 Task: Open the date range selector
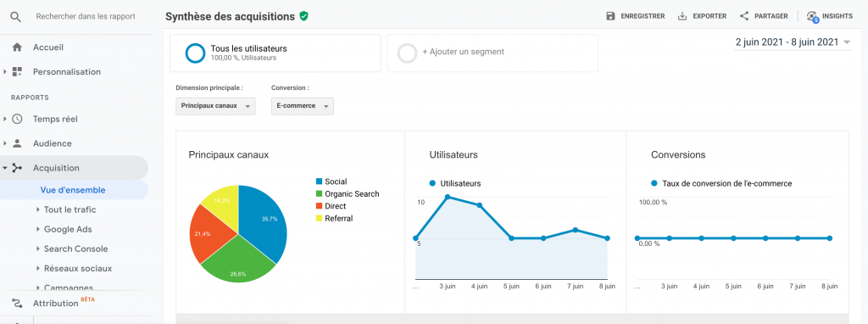point(793,42)
